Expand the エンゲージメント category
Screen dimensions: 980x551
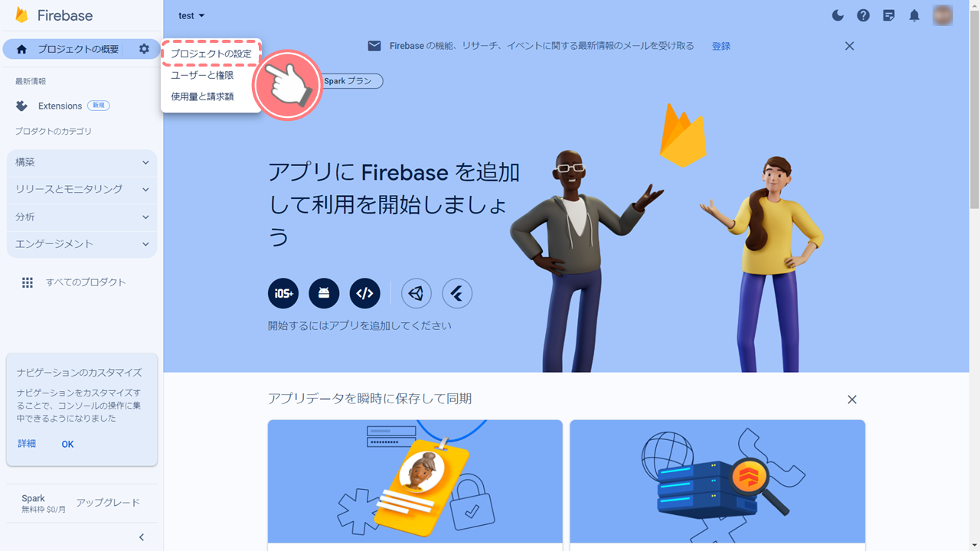point(82,244)
